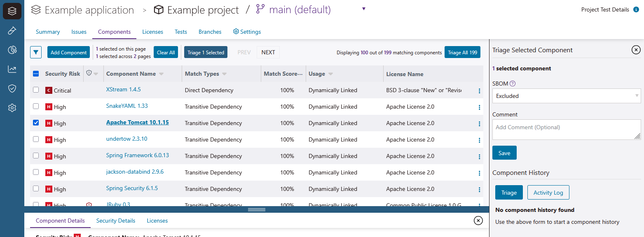Select the test tube icon in left sidebar
Image resolution: width=644 pixels, height=237 pixels.
pos(12,30)
